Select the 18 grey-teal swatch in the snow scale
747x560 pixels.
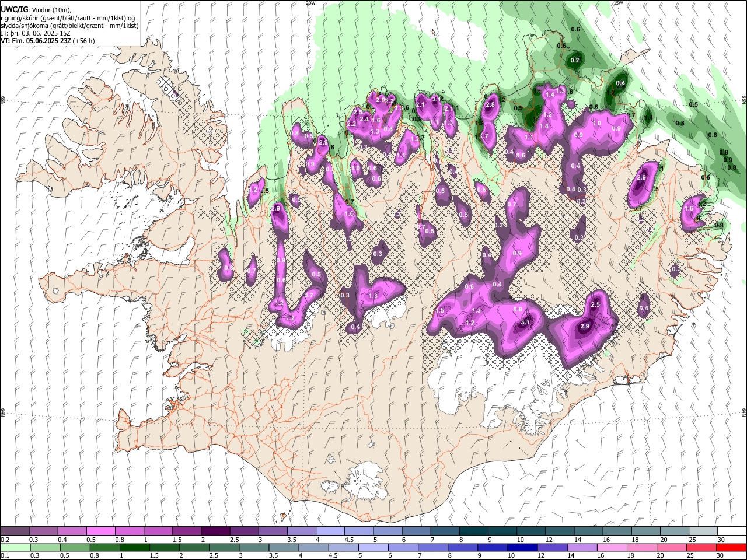[x=645, y=531]
